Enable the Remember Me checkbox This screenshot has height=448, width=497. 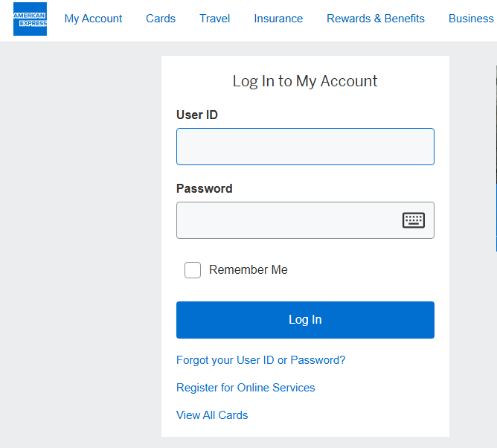(x=193, y=270)
